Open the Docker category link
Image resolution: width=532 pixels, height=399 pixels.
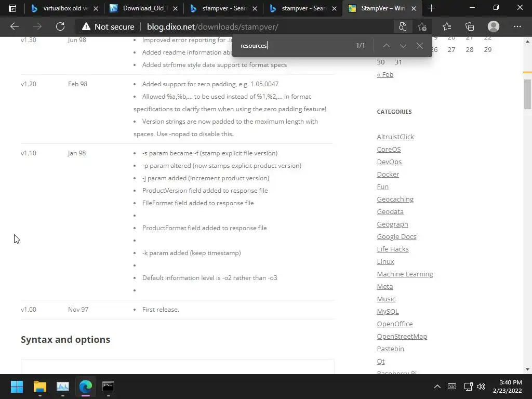(x=388, y=175)
